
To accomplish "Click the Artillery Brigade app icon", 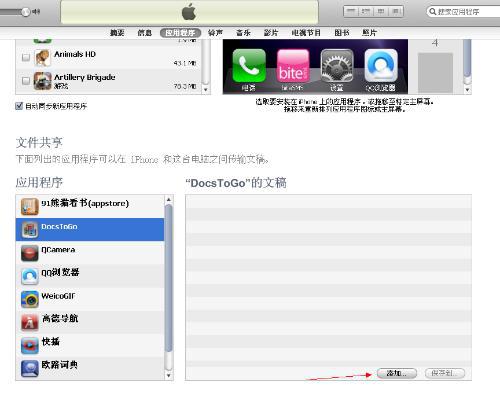I will pyautogui.click(x=43, y=81).
